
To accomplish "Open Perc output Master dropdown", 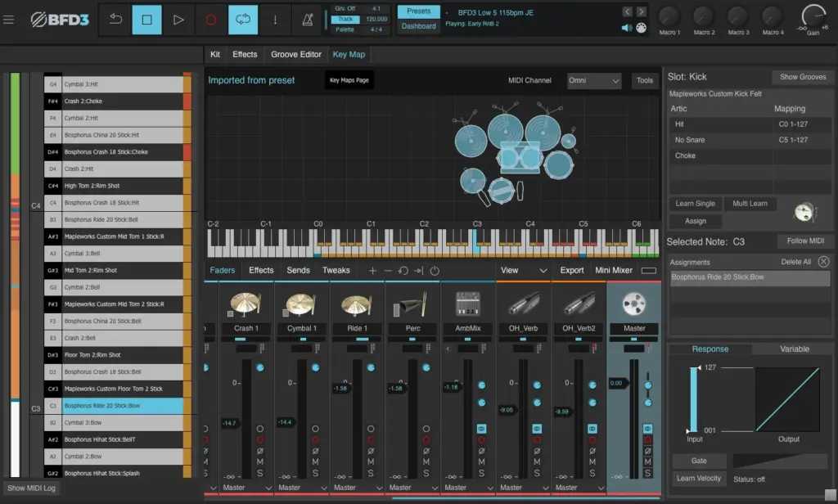I will click(412, 488).
